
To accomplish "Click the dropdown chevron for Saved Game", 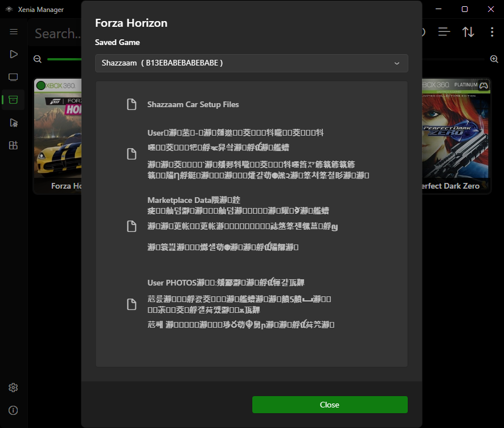I will pos(397,63).
